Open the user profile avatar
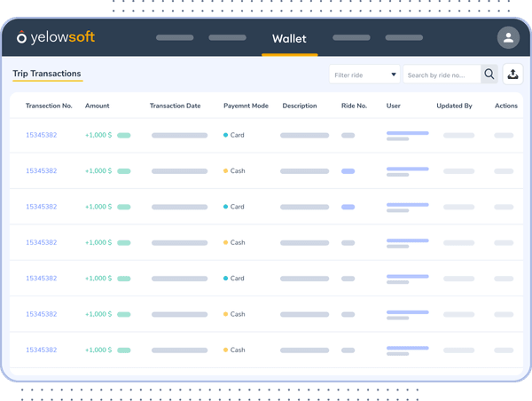The image size is (532, 401). (x=508, y=37)
